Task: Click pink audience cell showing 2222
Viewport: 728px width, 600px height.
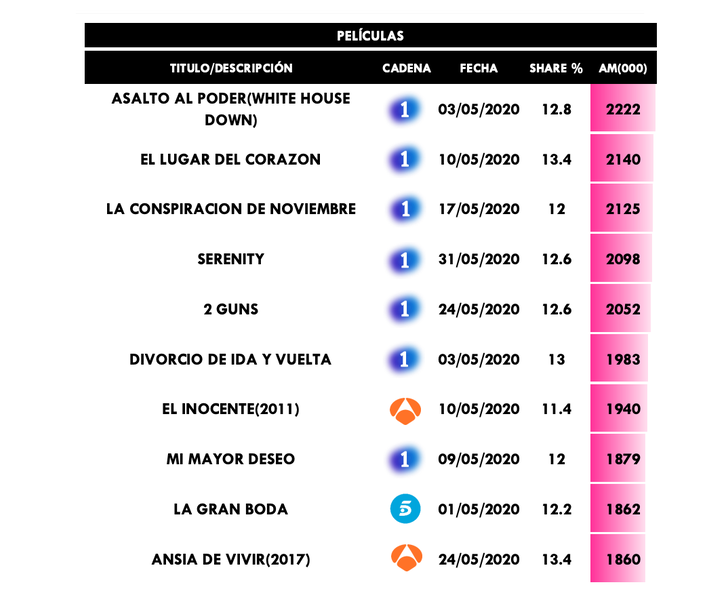Action: [622, 109]
